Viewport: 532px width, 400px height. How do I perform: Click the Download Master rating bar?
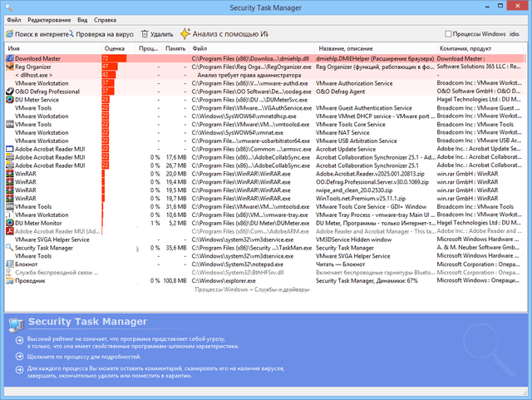tap(114, 59)
